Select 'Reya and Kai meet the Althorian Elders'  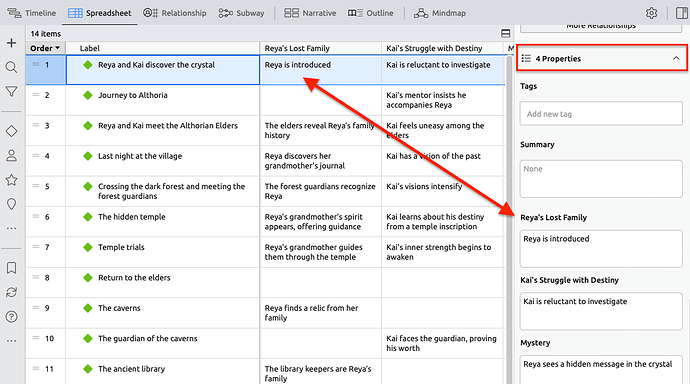[168, 125]
